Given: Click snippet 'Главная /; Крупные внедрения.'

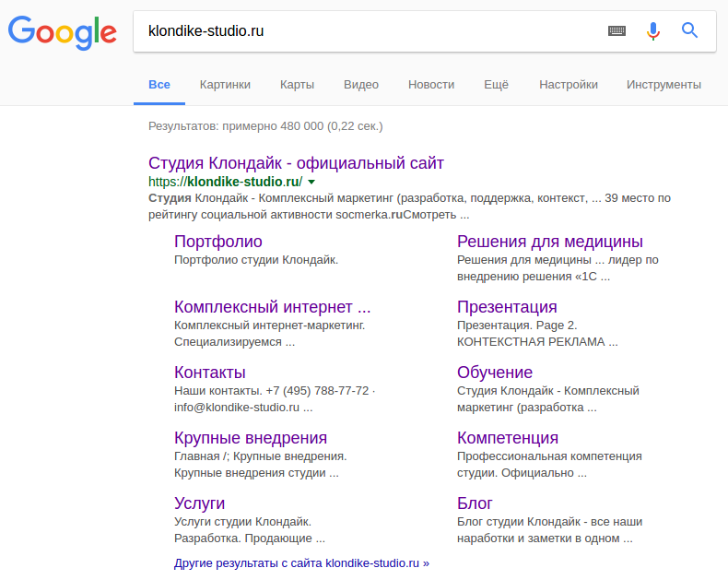Looking at the screenshot, I should click(261, 456).
